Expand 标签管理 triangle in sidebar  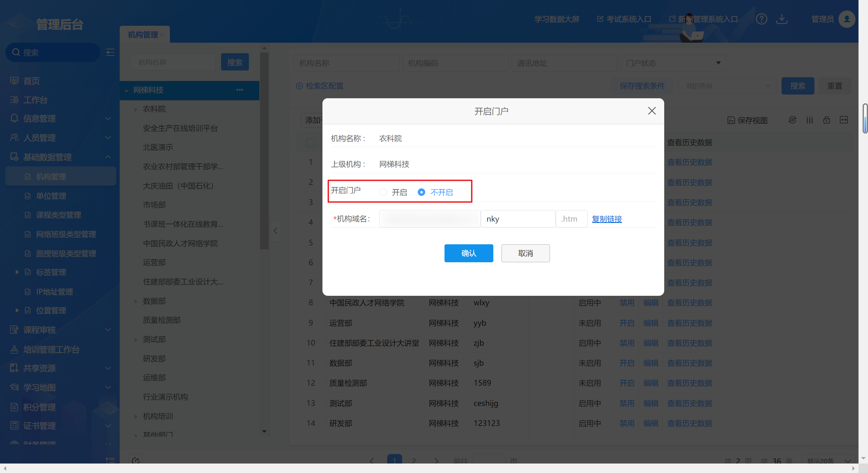tap(17, 272)
